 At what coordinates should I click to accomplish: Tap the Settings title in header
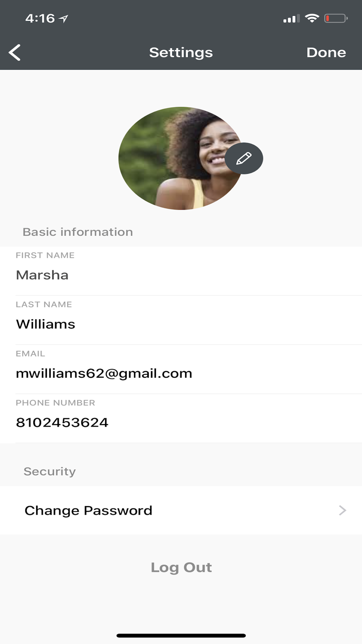pyautogui.click(x=181, y=53)
